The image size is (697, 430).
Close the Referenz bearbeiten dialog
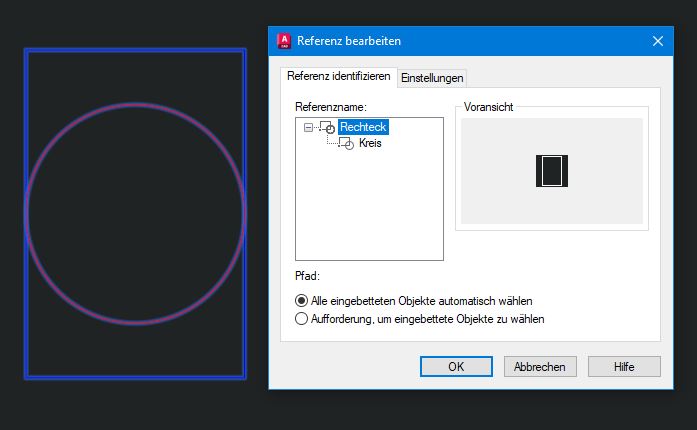[658, 41]
